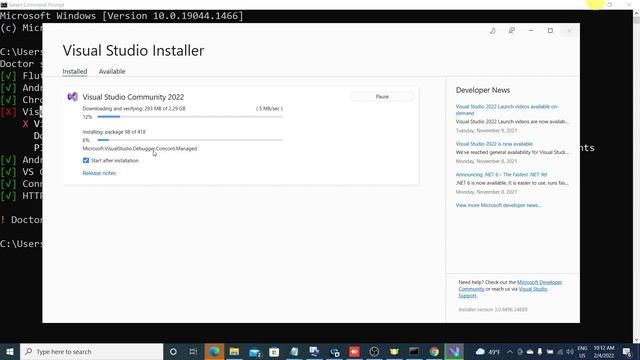Screen dimensions: 640x360
Task: Pause the Visual Studio Community 2022 installation
Action: coord(382,97)
